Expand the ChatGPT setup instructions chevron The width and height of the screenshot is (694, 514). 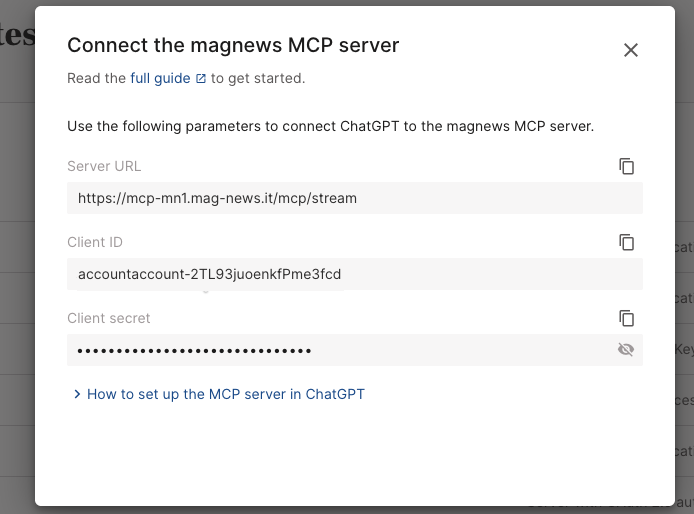click(x=77, y=395)
